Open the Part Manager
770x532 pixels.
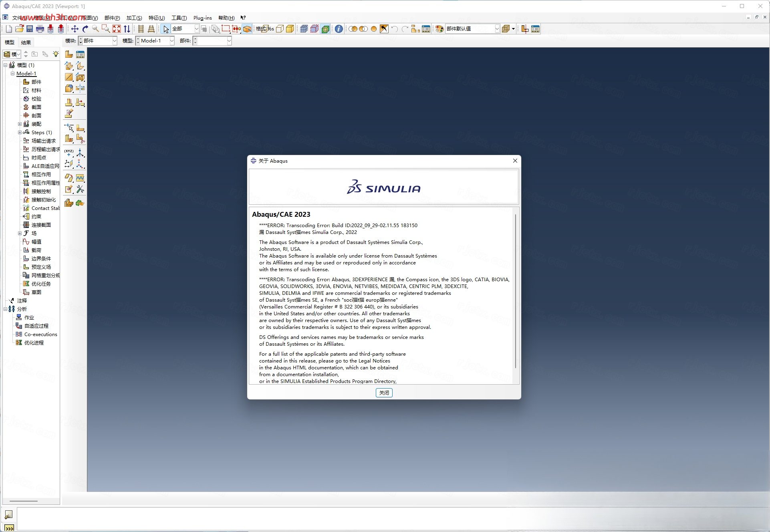(x=80, y=54)
